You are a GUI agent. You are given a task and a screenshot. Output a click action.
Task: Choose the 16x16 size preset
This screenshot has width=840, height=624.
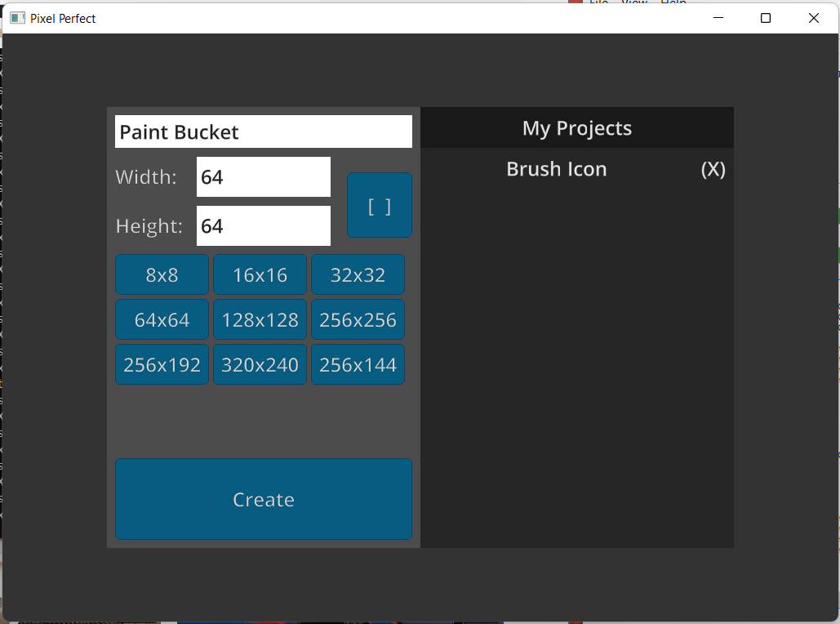[260, 274]
